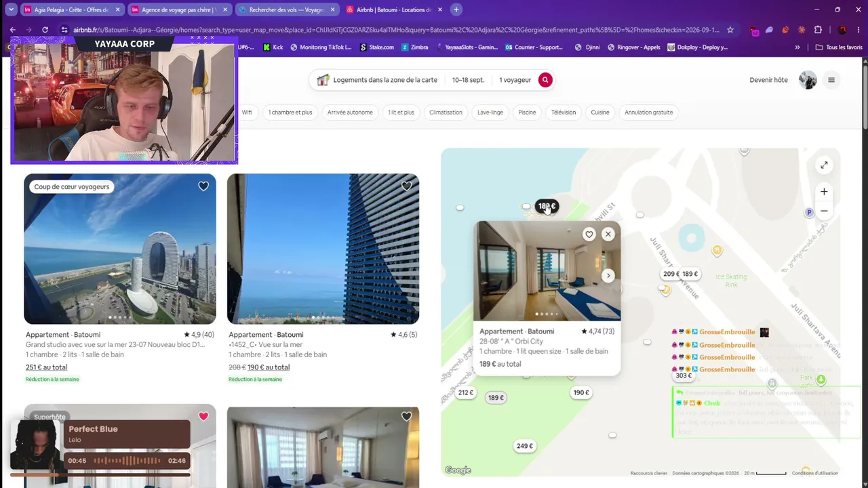The image size is (868, 488).
Task: Open the 1 voyageur guest selector
Action: click(x=515, y=80)
